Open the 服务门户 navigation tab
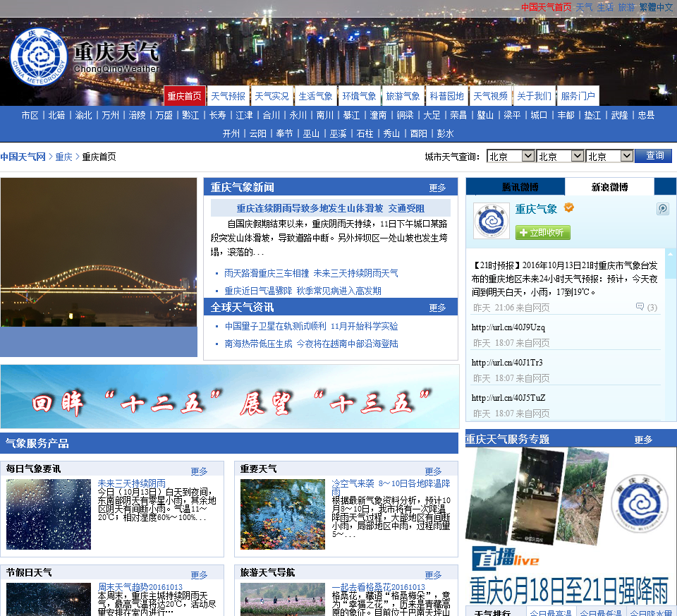 click(x=578, y=96)
